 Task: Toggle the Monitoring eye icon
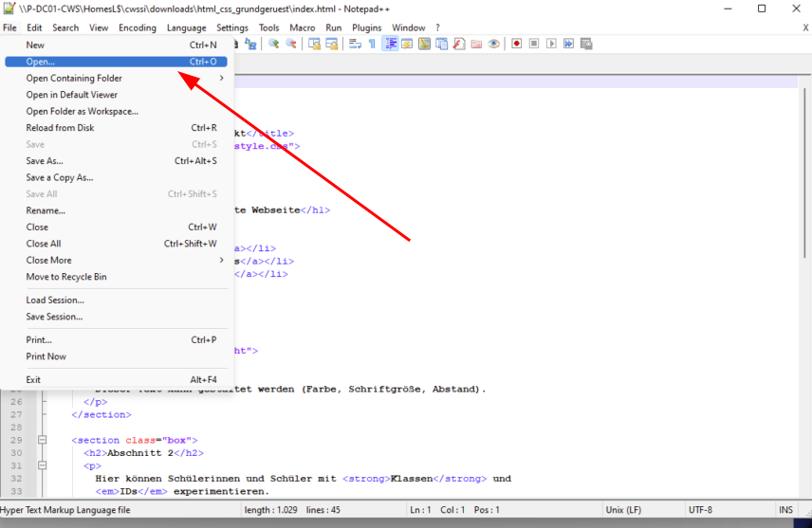(493, 44)
